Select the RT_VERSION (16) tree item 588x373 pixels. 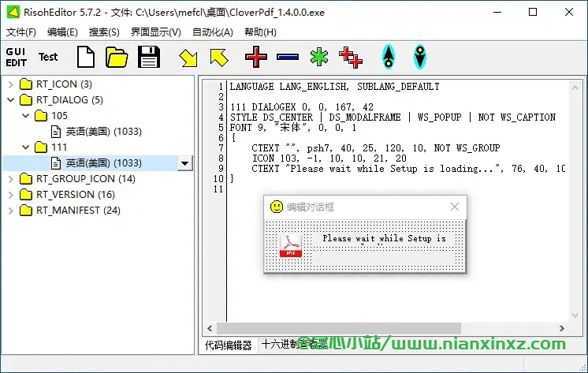[76, 194]
